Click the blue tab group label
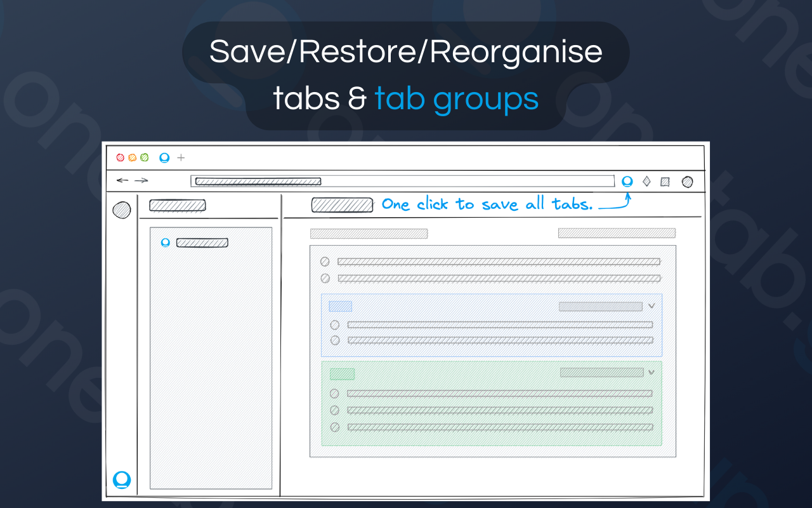This screenshot has width=812, height=508. tap(340, 306)
